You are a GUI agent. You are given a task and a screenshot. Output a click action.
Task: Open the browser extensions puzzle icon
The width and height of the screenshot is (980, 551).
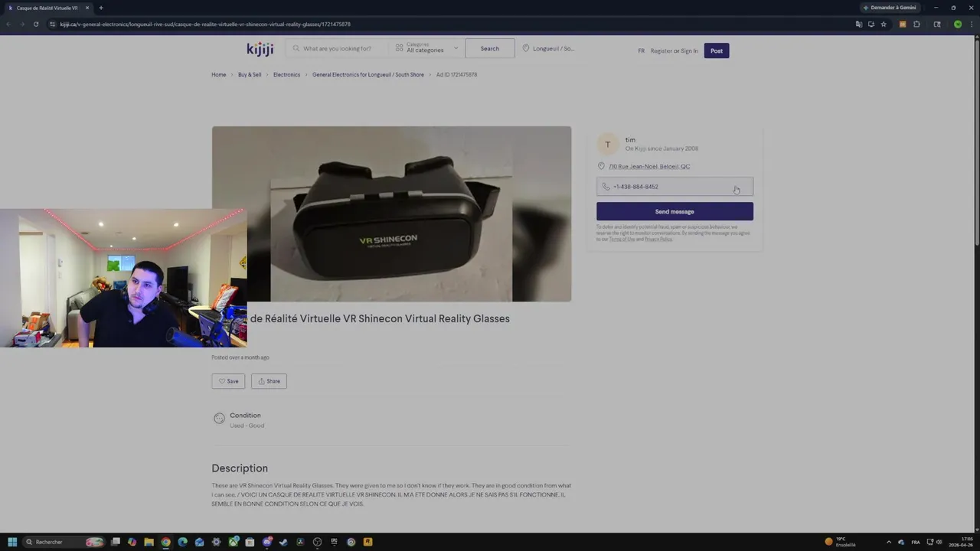pos(916,24)
